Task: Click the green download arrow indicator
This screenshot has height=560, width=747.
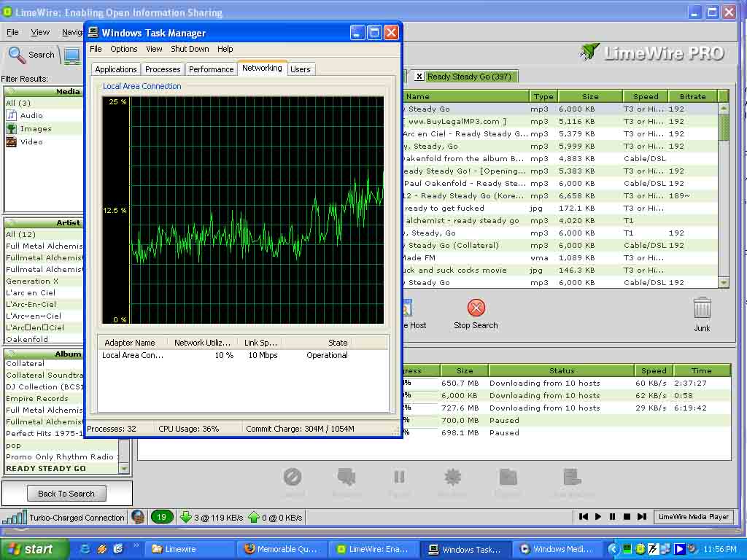Action: pyautogui.click(x=186, y=517)
